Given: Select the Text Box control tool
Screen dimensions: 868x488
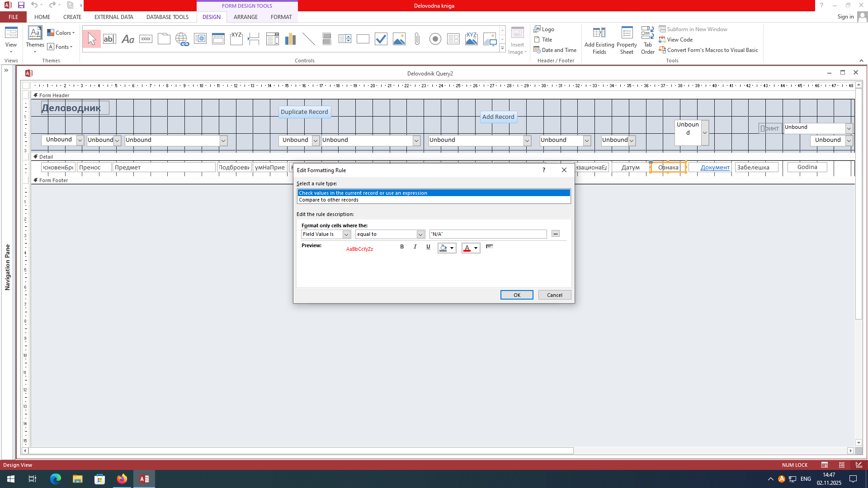Looking at the screenshot, I should tap(109, 39).
